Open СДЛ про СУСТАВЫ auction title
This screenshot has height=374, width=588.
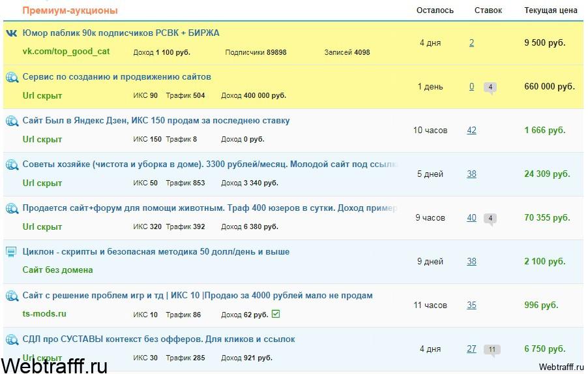point(158,339)
